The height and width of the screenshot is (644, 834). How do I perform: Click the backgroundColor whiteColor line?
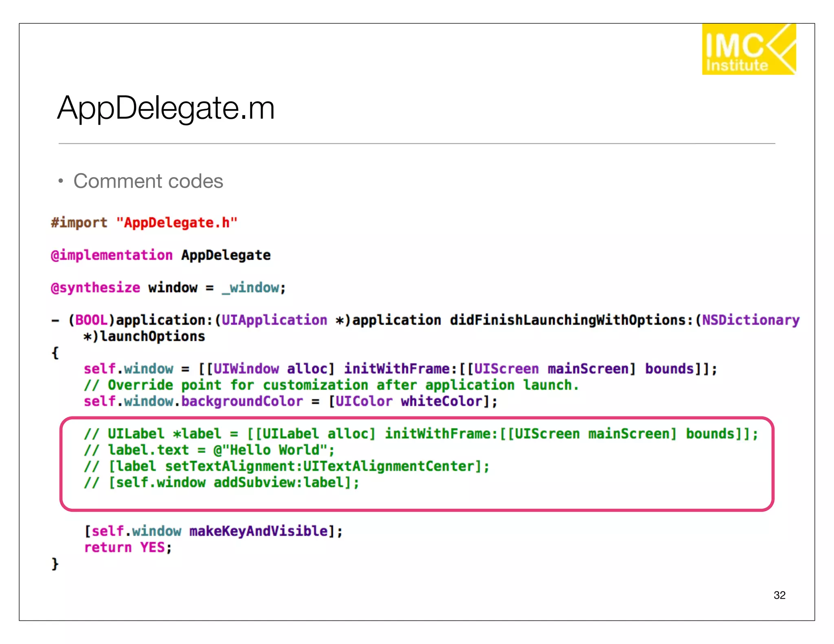(x=290, y=401)
